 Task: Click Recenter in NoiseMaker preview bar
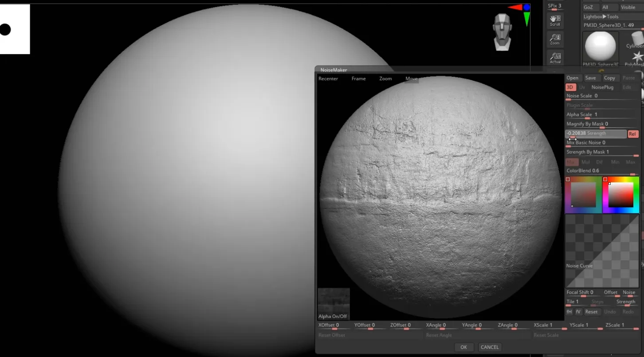pos(328,78)
